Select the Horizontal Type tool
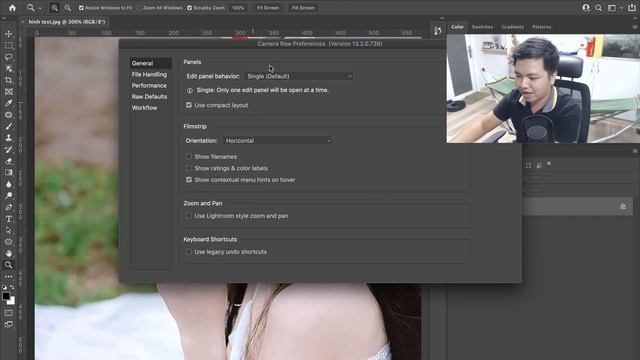The image size is (640, 360). [x=9, y=219]
